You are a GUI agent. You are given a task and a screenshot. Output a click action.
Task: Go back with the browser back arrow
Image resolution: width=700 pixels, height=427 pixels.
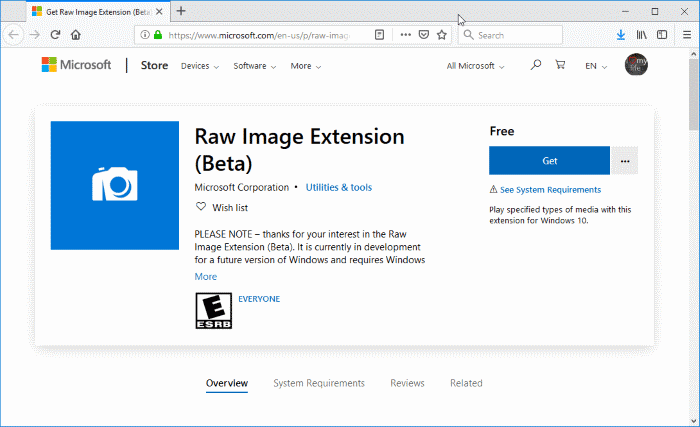(14, 35)
